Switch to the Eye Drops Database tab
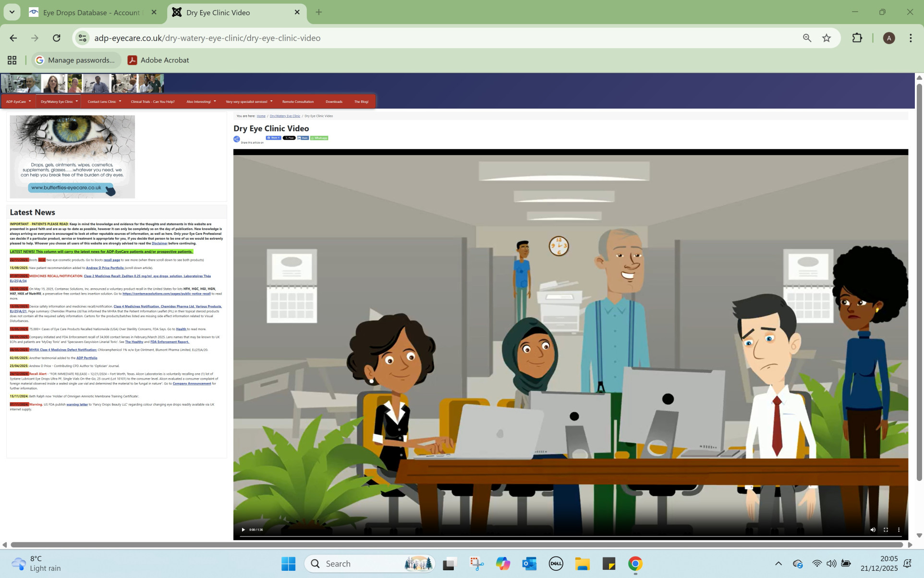This screenshot has height=578, width=924. click(x=89, y=12)
